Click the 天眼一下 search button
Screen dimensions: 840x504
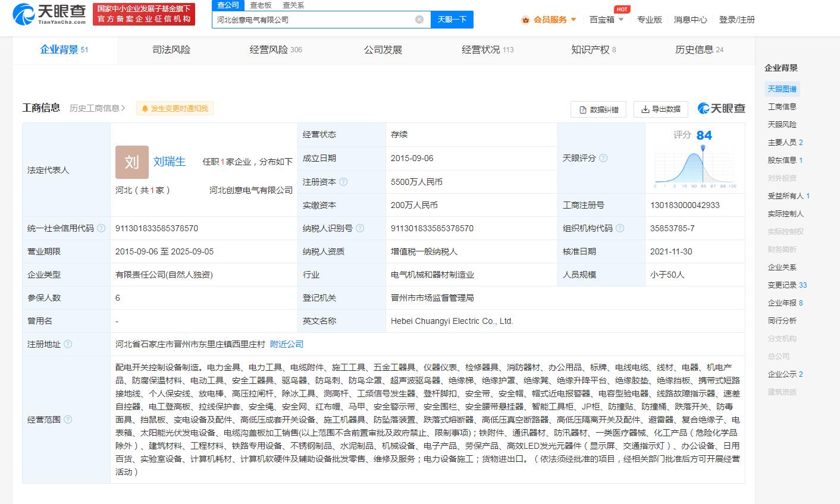pos(452,20)
